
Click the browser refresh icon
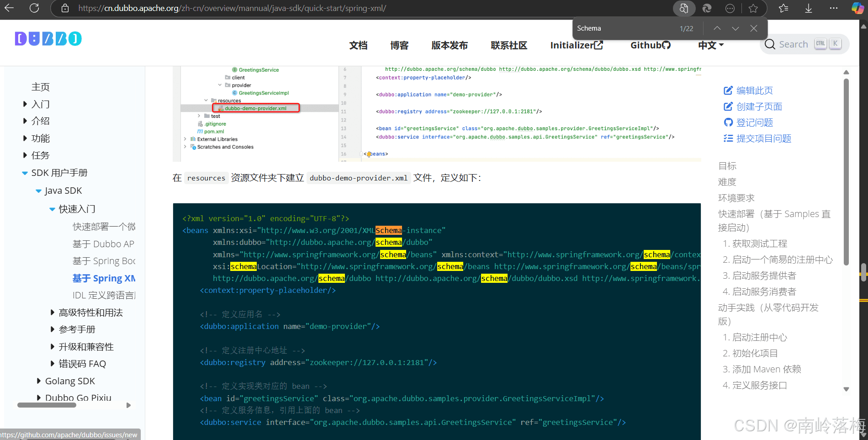pyautogui.click(x=34, y=8)
